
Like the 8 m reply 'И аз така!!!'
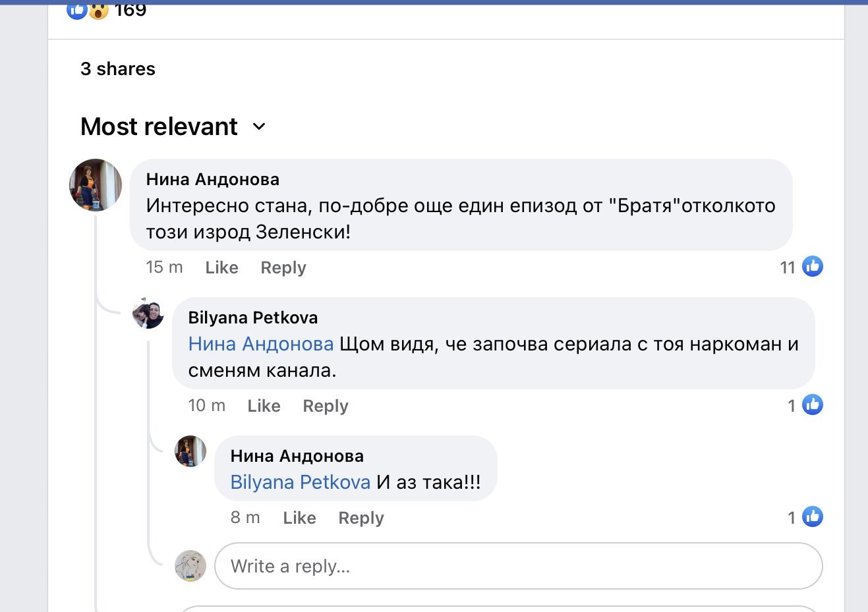pos(299,518)
